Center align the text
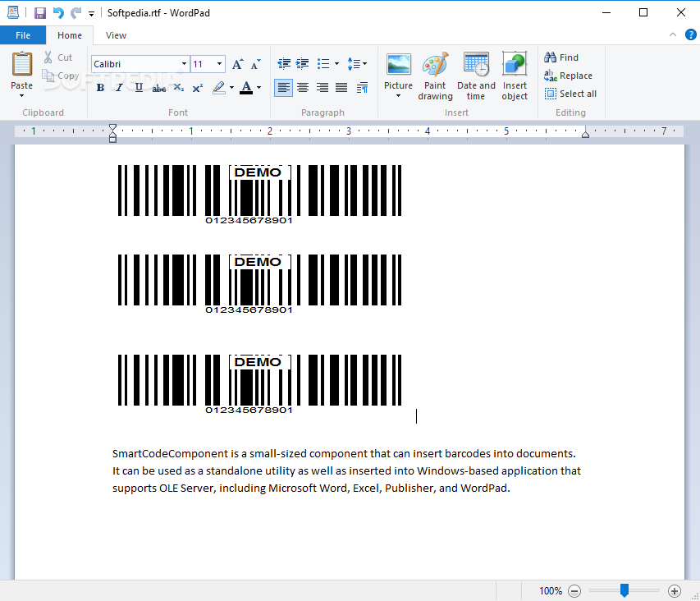Image resolution: width=700 pixels, height=601 pixels. (303, 88)
